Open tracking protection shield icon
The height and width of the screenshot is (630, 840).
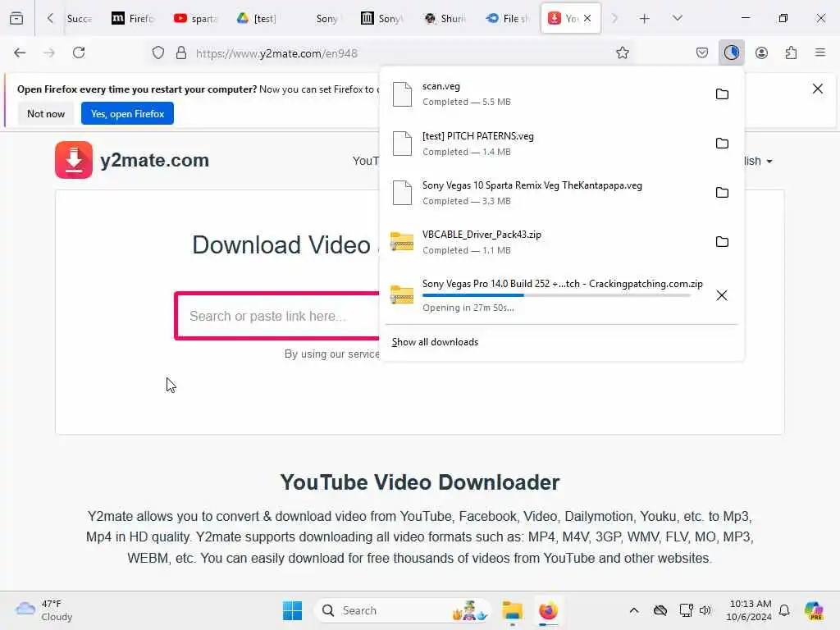click(158, 53)
